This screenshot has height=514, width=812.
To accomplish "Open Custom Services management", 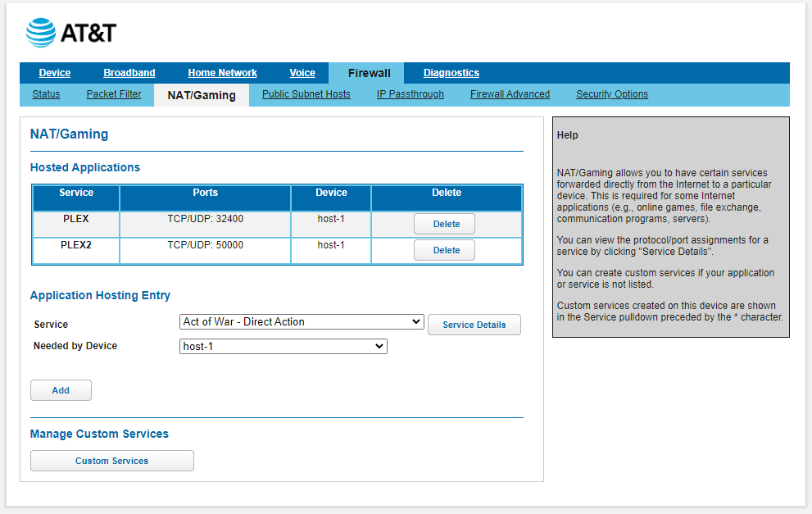I will [x=111, y=460].
